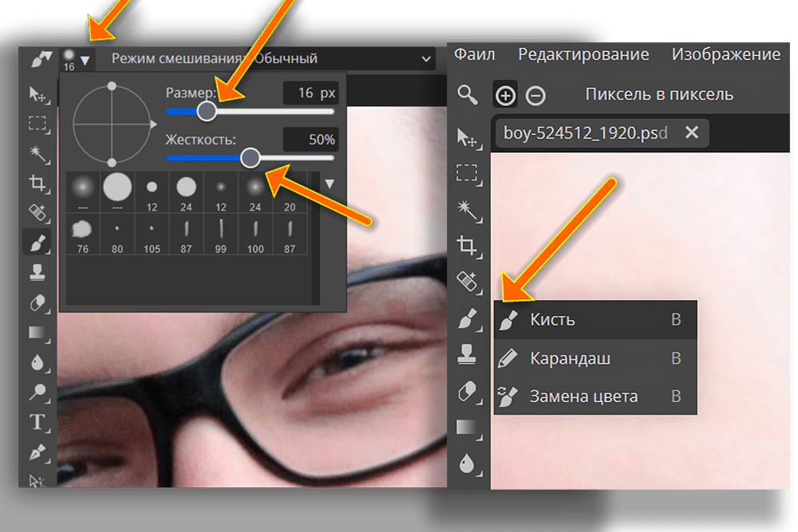Select the Gradient tool in right toolbar
798x532 pixels.
click(x=468, y=428)
